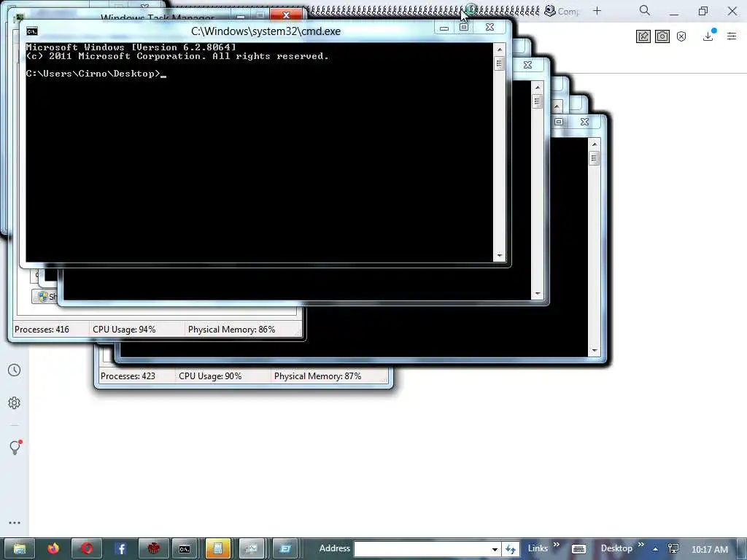The image size is (747, 560).
Task: Click 'Processes: 416' in Task Manager status bar
Action: pos(42,330)
